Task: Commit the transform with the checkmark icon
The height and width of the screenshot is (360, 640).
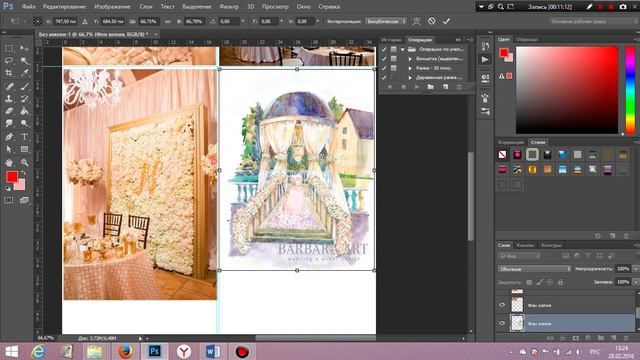Action: pyautogui.click(x=446, y=21)
